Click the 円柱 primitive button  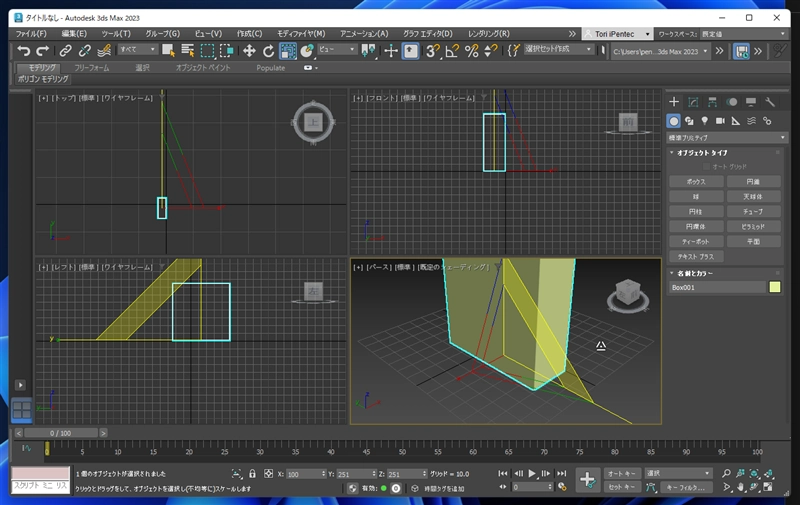click(696, 211)
